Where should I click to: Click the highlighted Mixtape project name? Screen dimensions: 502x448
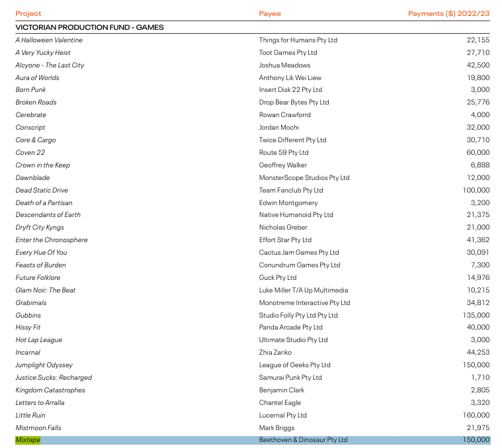point(28,440)
